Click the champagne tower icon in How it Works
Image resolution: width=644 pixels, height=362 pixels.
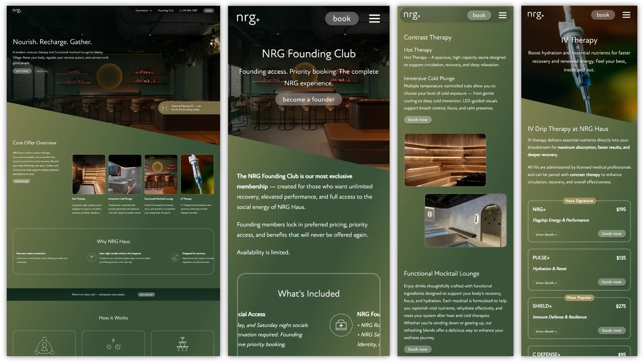pyautogui.click(x=182, y=344)
